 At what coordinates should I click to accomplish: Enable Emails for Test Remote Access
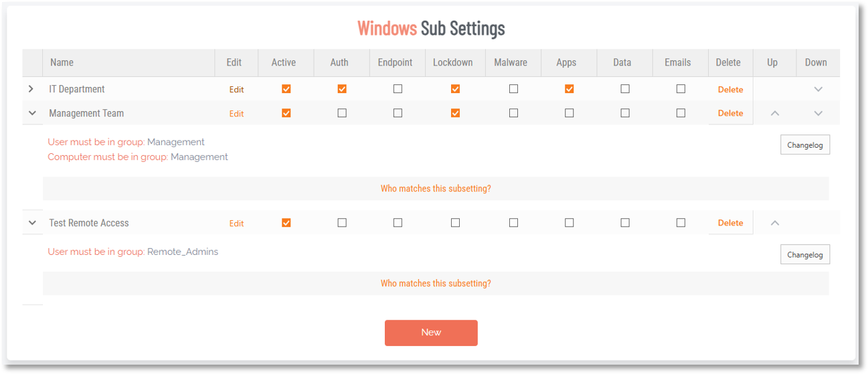[681, 223]
